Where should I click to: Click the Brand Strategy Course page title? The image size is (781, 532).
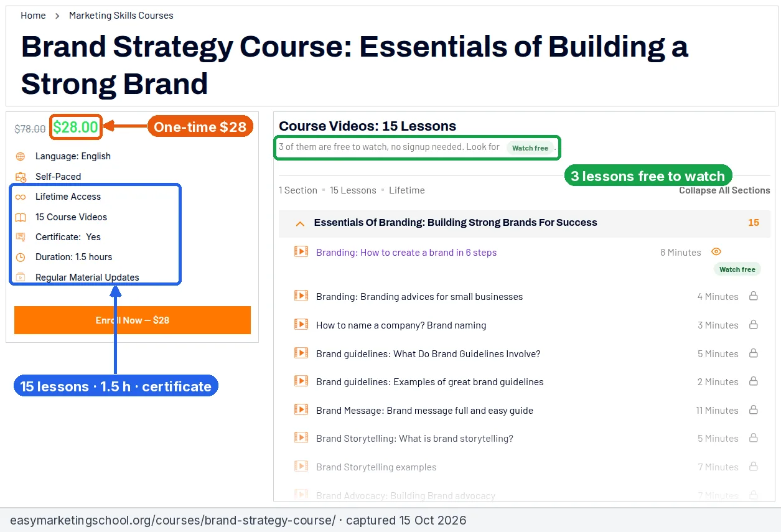tap(355, 65)
